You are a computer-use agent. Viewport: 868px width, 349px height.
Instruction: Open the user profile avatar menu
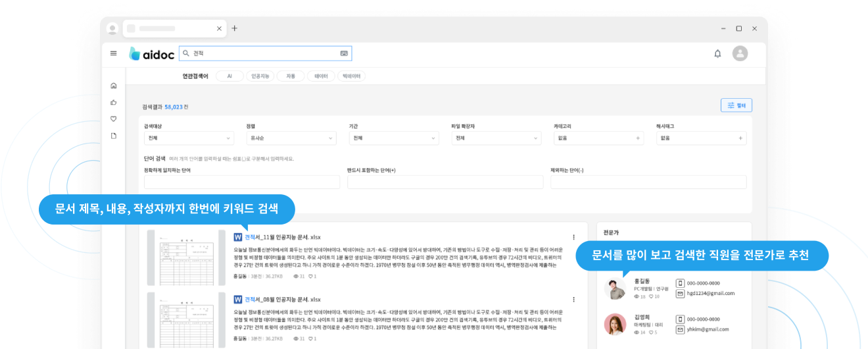coord(740,53)
